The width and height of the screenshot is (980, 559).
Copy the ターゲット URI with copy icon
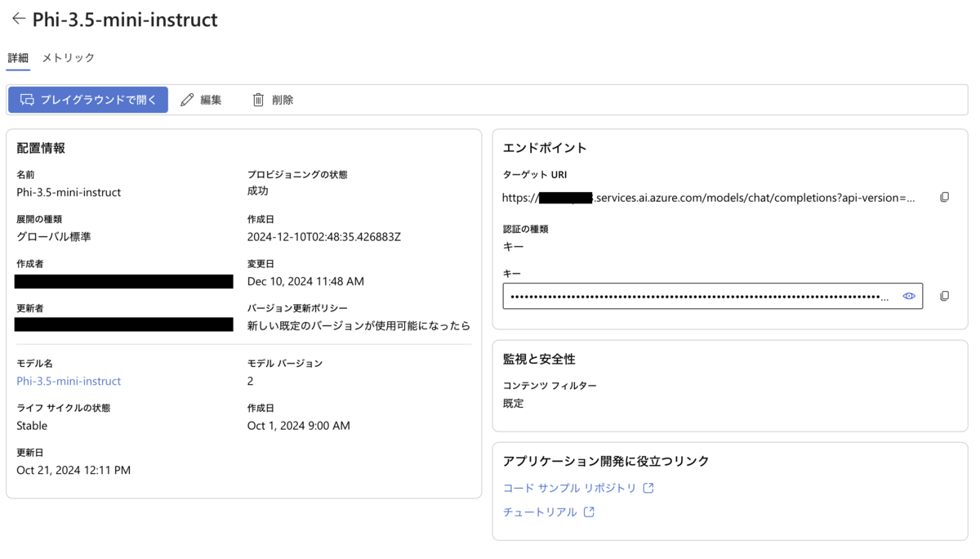point(945,198)
